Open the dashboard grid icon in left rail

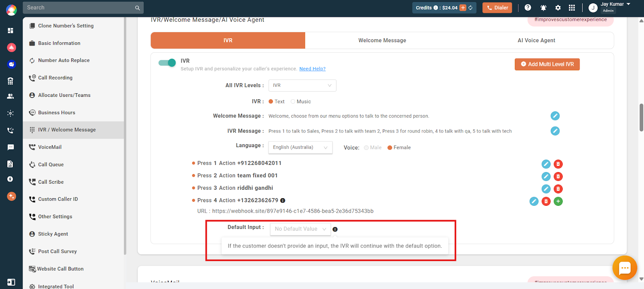tap(10, 31)
